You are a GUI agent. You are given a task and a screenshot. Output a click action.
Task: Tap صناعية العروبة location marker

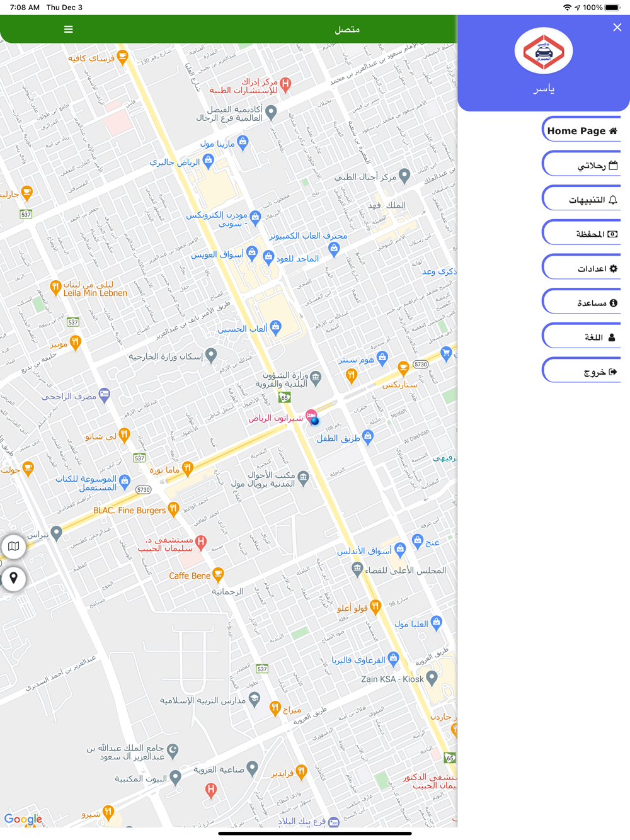[252, 768]
